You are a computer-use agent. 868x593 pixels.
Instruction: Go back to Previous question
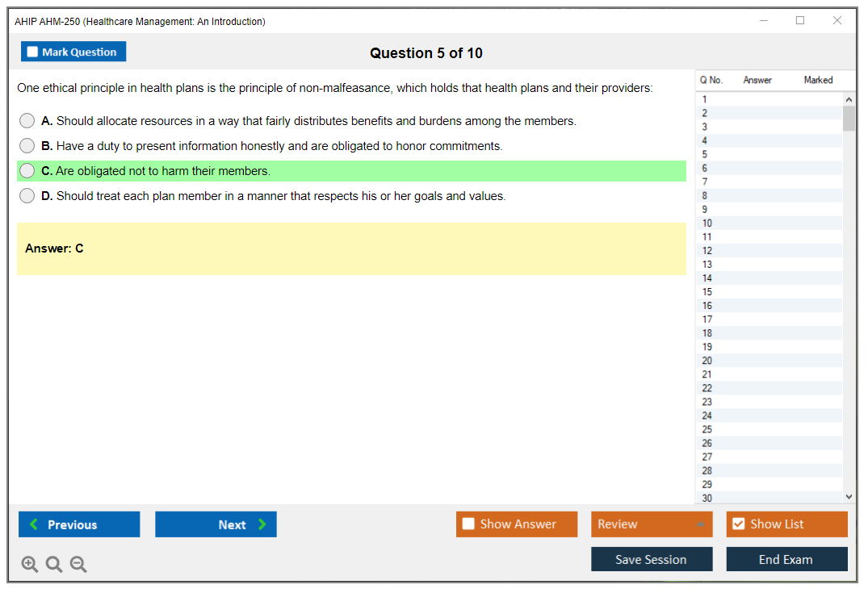pos(79,524)
